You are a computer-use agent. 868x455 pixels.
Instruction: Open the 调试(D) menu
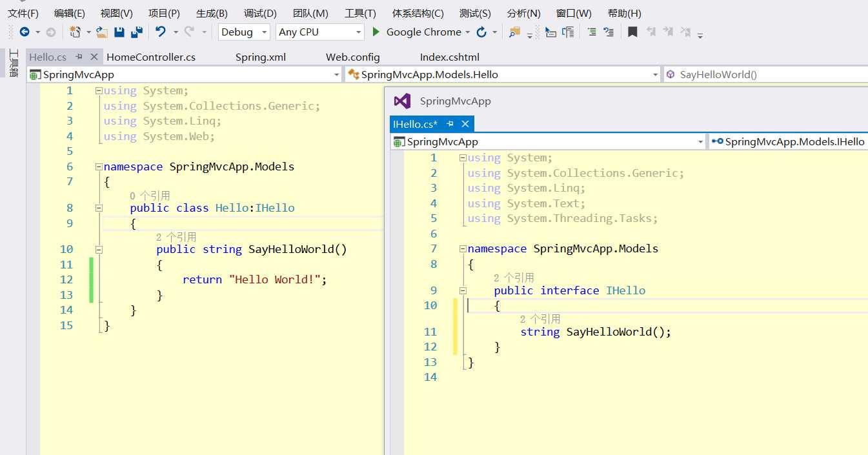coord(260,13)
